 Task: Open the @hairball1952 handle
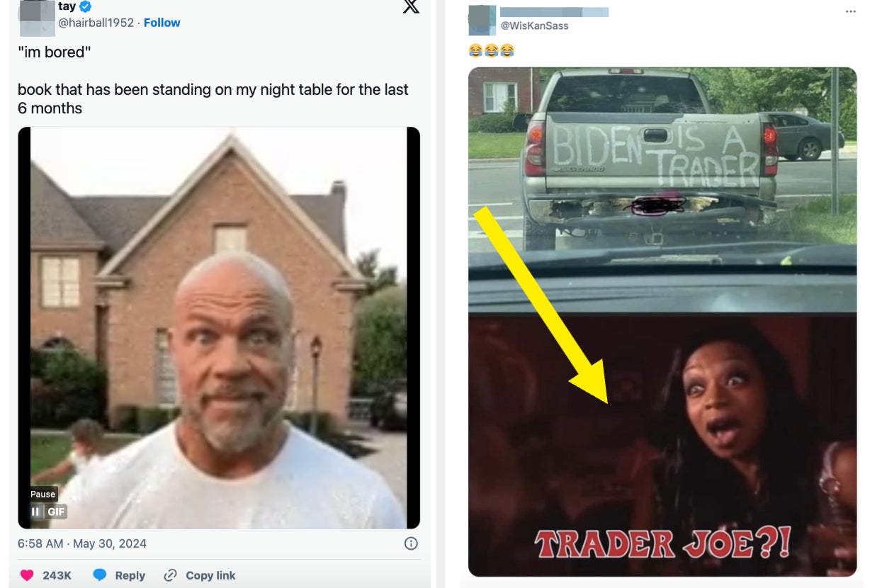pyautogui.click(x=96, y=23)
